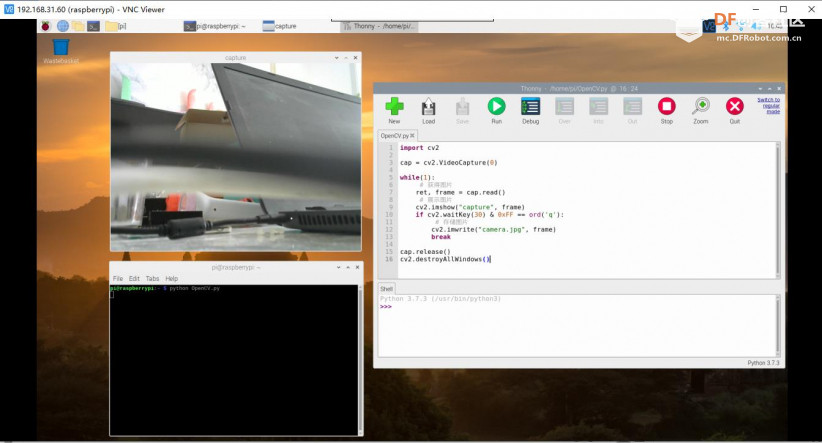The width and height of the screenshot is (822, 443).
Task: Start the Debug tool in Thonny
Action: pyautogui.click(x=531, y=106)
